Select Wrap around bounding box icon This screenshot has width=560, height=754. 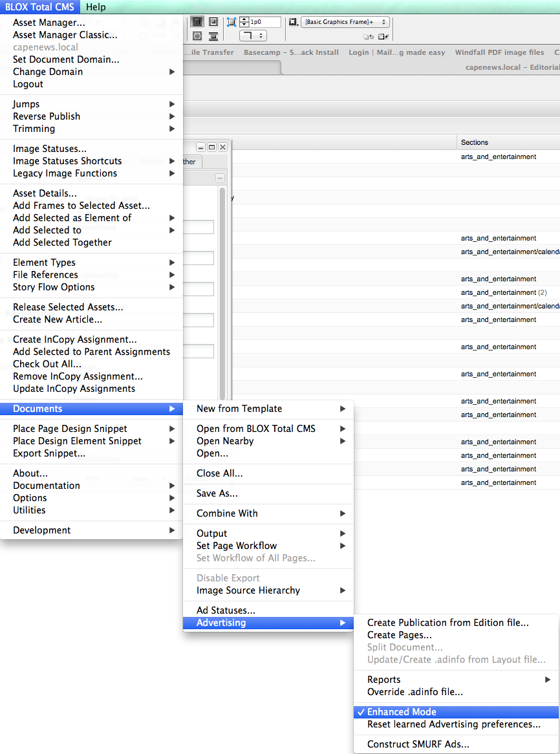point(213,22)
